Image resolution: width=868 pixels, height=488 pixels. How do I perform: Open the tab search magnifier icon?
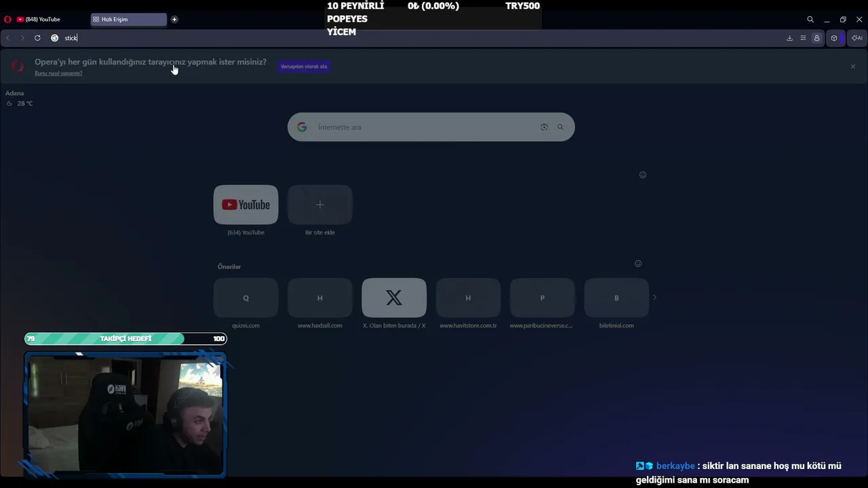810,20
